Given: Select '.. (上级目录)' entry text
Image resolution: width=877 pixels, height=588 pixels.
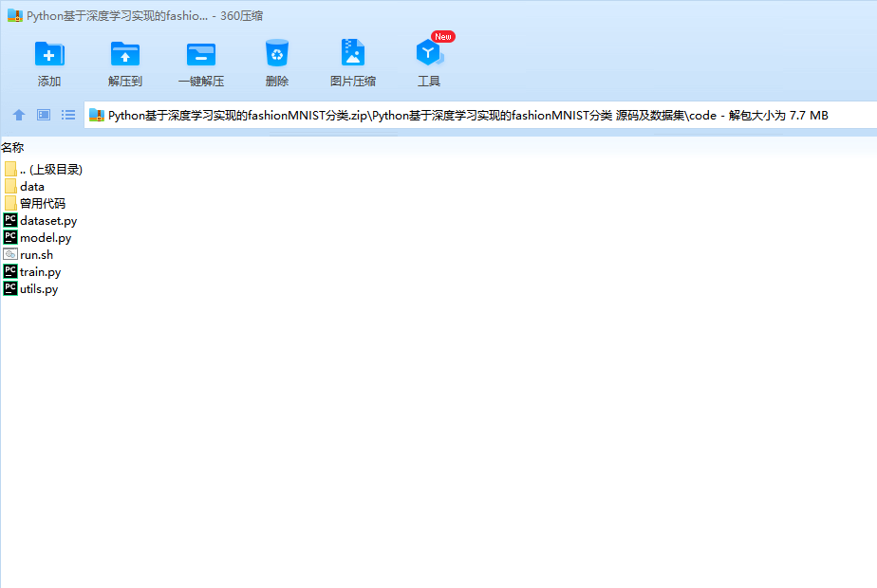Looking at the screenshot, I should pyautogui.click(x=51, y=170).
